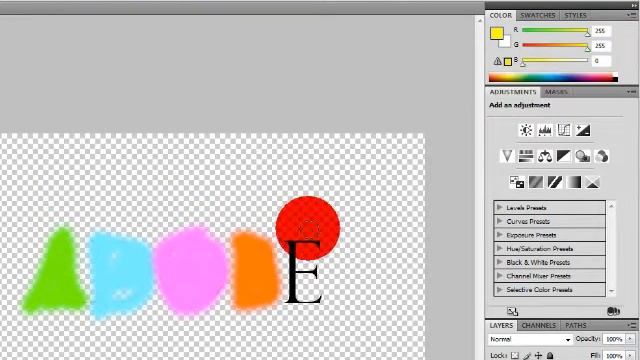Click the layer Fill value field

click(x=614, y=356)
